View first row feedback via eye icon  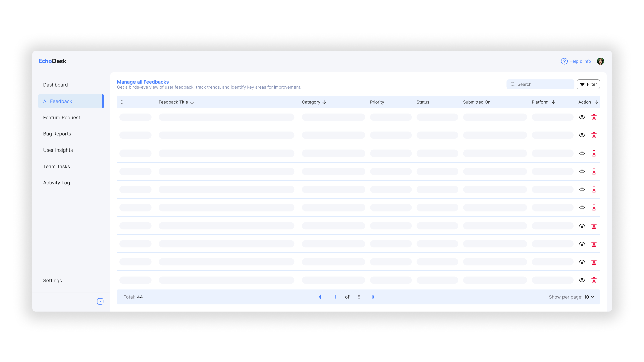(582, 117)
